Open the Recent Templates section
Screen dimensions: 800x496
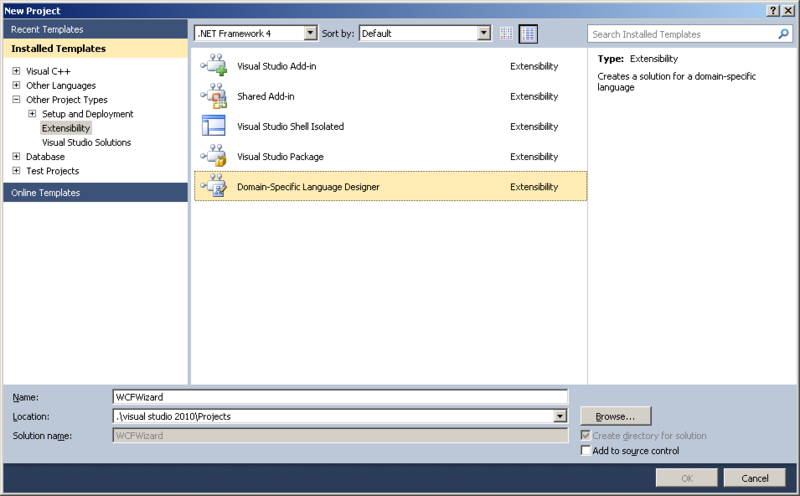coord(95,29)
